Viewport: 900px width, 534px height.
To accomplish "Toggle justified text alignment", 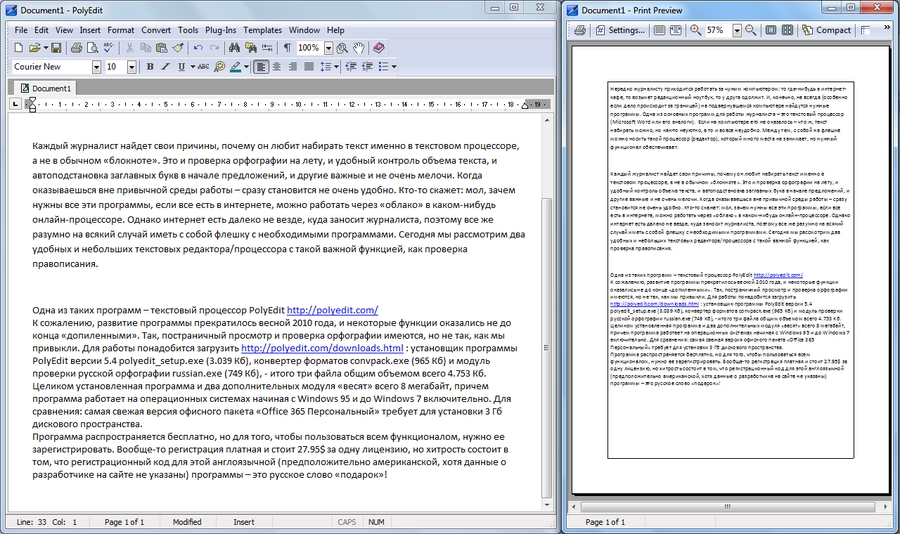I will [x=309, y=67].
